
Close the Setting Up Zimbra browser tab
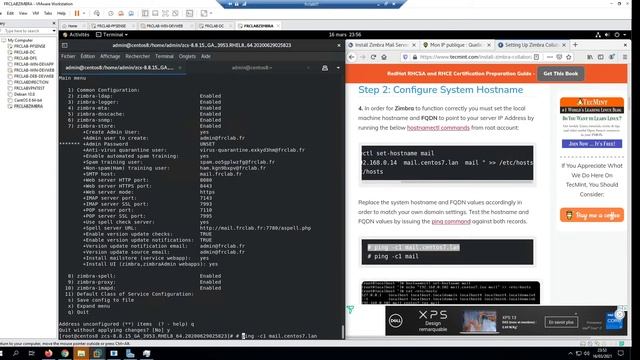(x=564, y=45)
